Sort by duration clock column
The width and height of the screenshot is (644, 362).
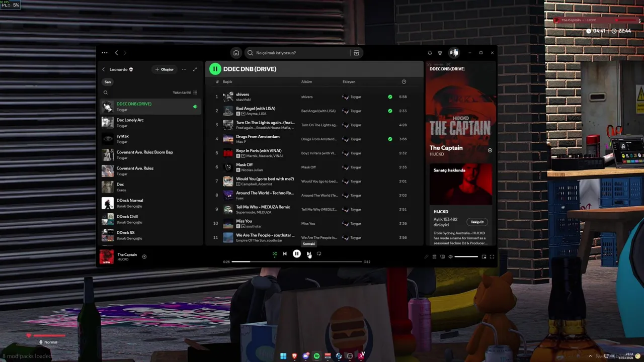pyautogui.click(x=404, y=82)
